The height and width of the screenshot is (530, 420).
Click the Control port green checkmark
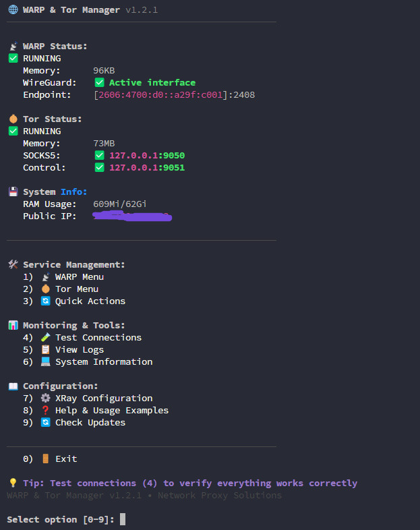click(x=99, y=168)
